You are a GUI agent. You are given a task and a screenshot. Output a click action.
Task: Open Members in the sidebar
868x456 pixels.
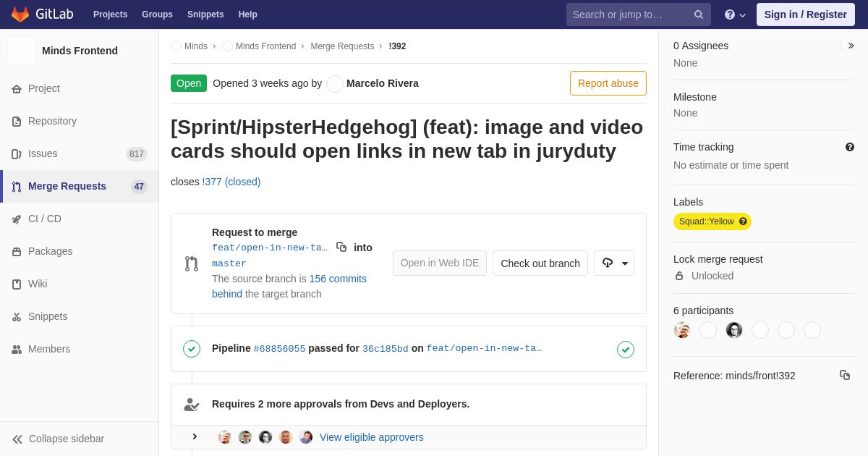(x=80, y=349)
